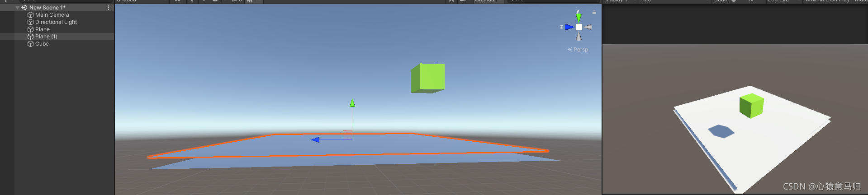Click the white center cube of orientation gizmo
Viewport: 868px width, 195px height.
(x=579, y=27)
